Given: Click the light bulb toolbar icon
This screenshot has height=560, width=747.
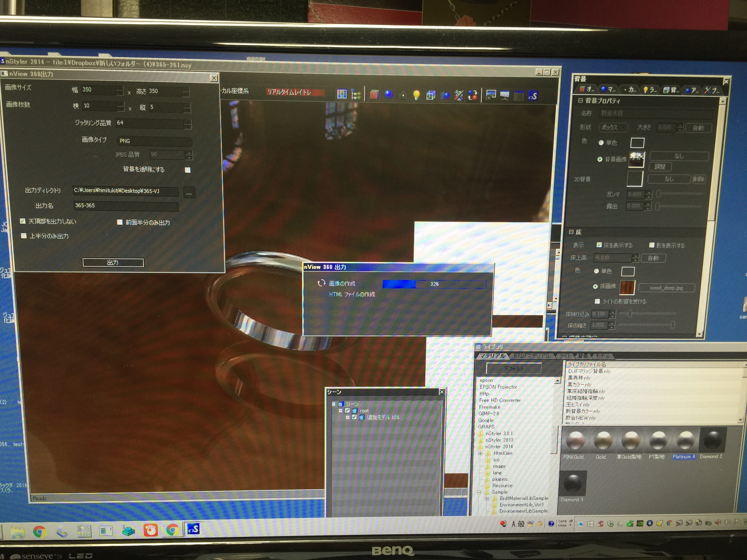Looking at the screenshot, I should 416,95.
